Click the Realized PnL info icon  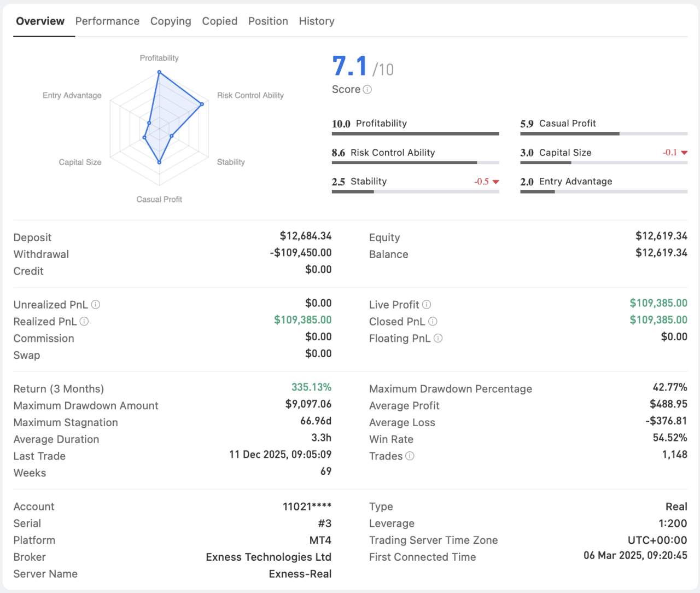pos(84,322)
